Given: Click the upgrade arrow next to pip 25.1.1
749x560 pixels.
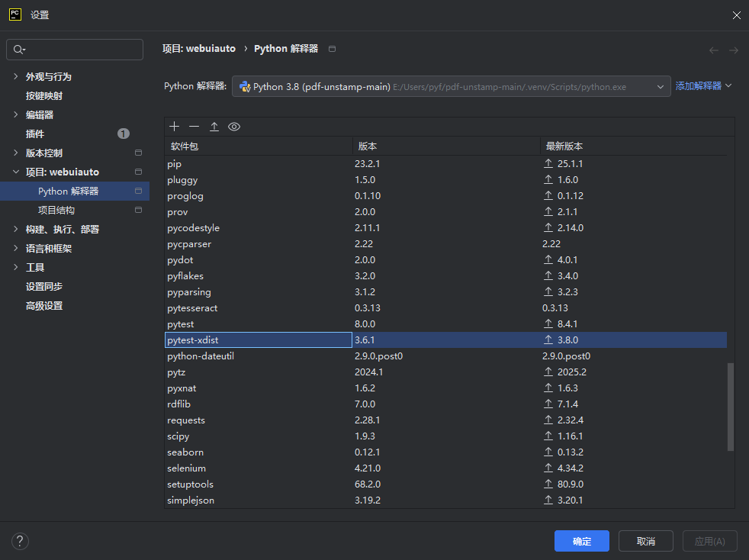Looking at the screenshot, I should click(548, 163).
